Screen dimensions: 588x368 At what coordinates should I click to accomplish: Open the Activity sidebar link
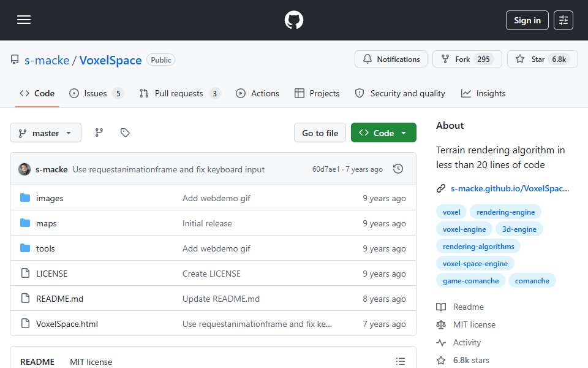tap(459, 342)
